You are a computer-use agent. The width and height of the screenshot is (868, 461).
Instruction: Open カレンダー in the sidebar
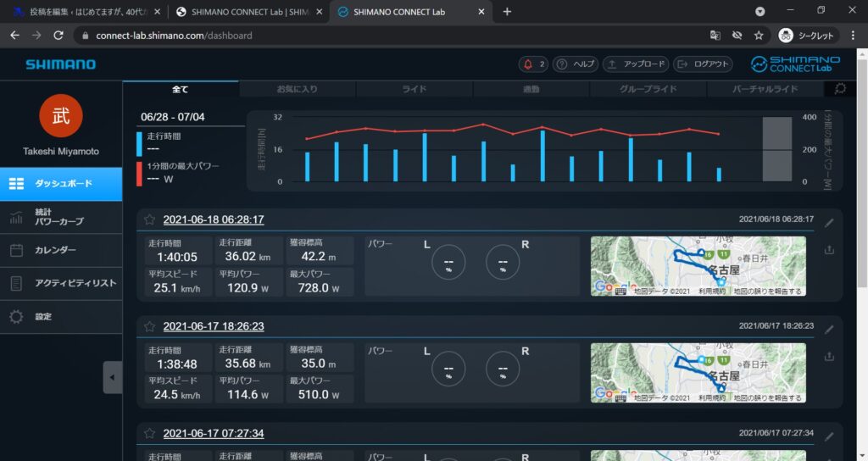(x=55, y=250)
